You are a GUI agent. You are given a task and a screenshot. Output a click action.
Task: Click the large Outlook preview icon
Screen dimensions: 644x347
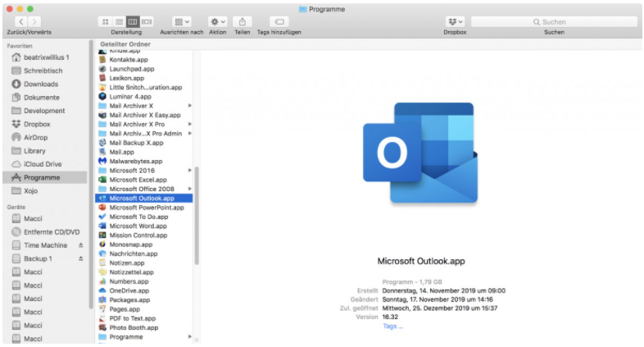[420, 153]
